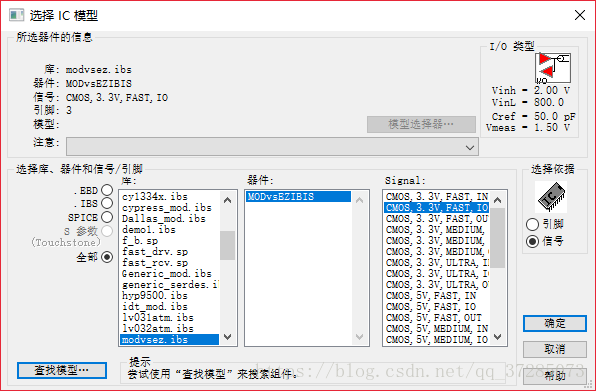
Task: Click the dialog title bar app icon
Action: tap(17, 15)
